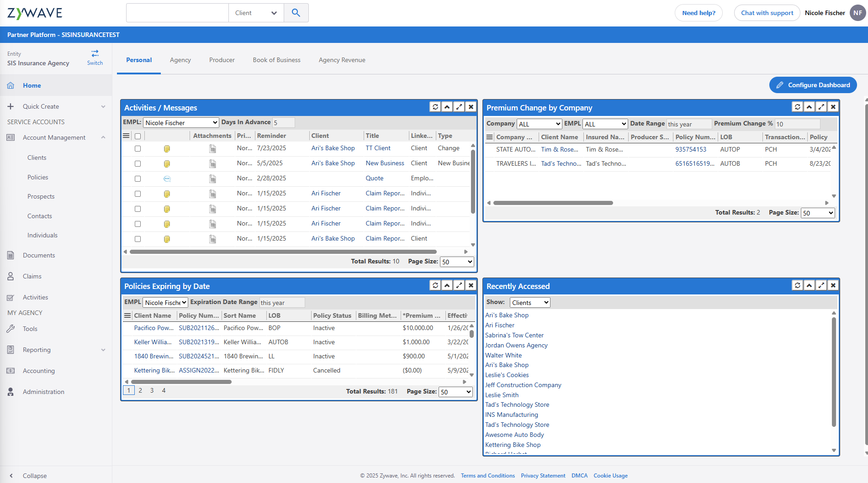
Task: Select the checkbox for the Quote activity row
Action: pyautogui.click(x=138, y=178)
